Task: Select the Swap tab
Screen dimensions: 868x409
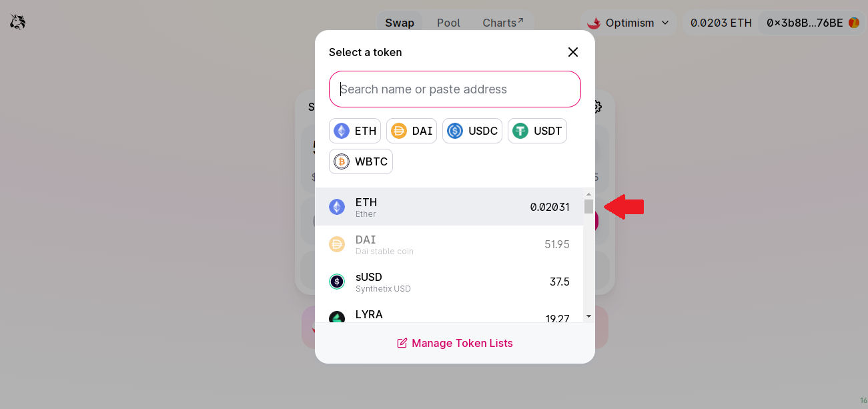Action: (x=400, y=23)
